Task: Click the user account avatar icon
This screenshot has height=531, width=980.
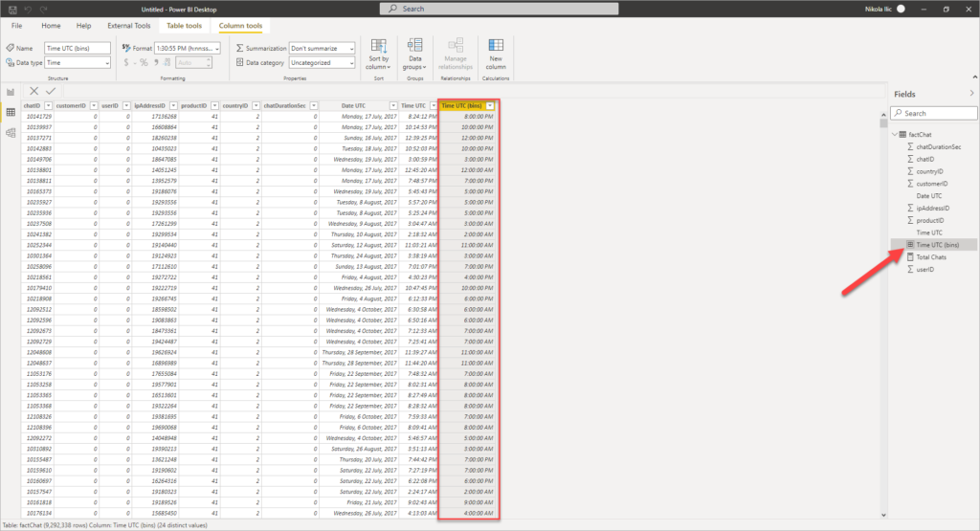Action: (901, 9)
